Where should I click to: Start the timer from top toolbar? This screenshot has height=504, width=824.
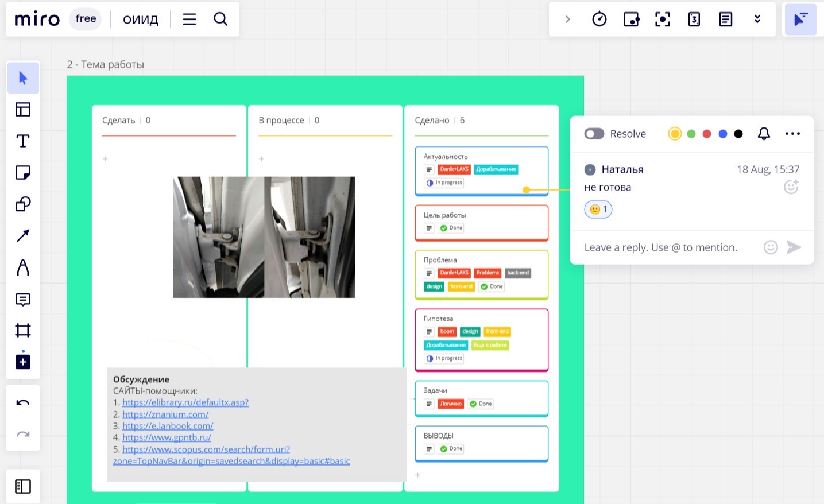599,20
